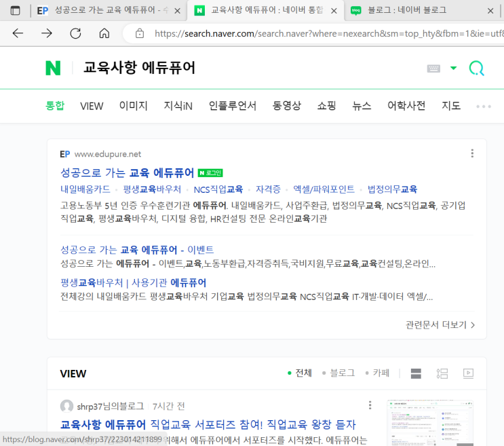This screenshot has width=504, height=446.
Task: Open the 엑셀/파워포인트 sublink
Action: [x=324, y=189]
